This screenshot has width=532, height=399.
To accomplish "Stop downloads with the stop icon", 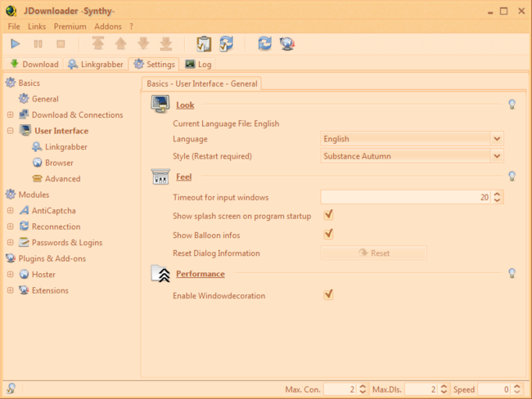I will click(x=61, y=43).
